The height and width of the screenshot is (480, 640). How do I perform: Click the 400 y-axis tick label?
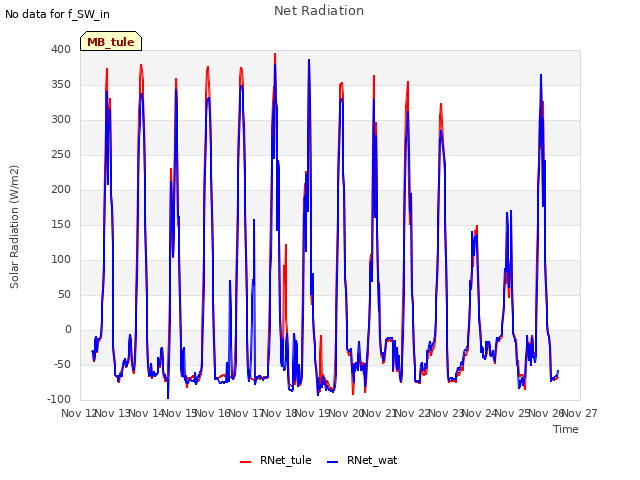tap(61, 49)
